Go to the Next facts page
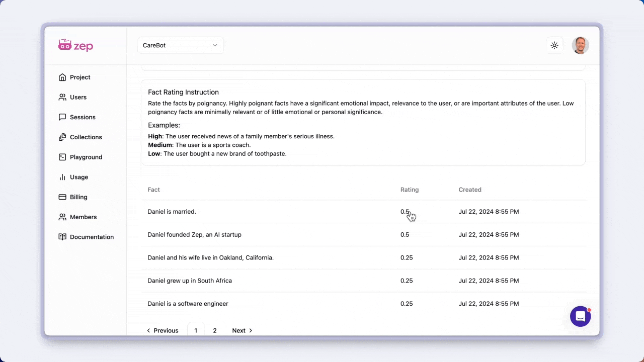The width and height of the screenshot is (644, 362). (242, 330)
